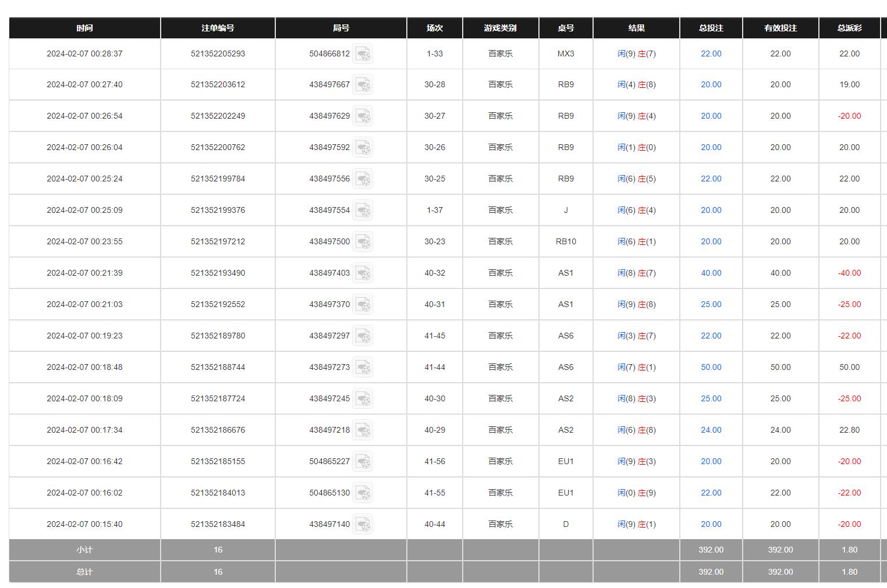This screenshot has height=588, width=887.
Task: Open 50.00 total bet link for order 521352188744
Action: pos(711,367)
